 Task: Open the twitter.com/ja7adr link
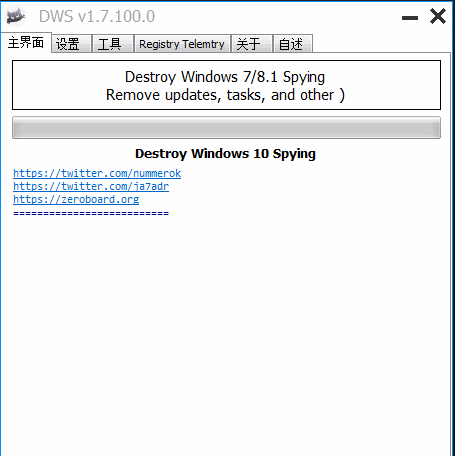(91, 186)
